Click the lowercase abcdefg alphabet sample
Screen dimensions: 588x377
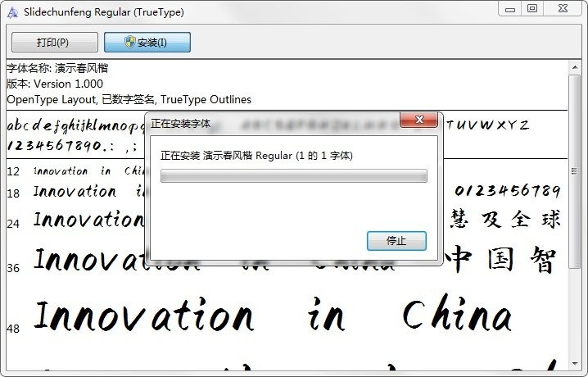75,125
